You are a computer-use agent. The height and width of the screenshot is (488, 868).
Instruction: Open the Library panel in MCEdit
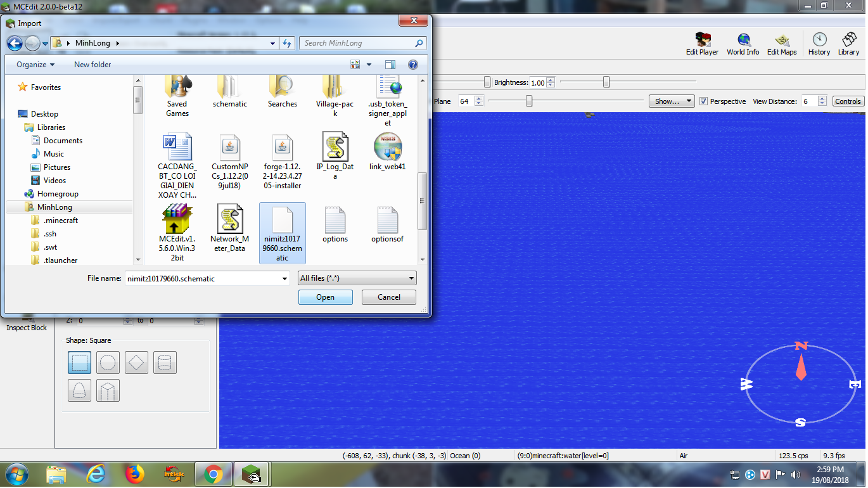pos(848,44)
